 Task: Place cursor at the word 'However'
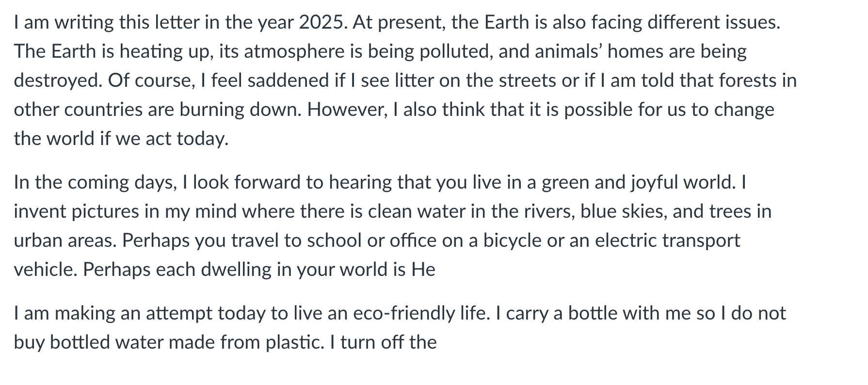(347, 110)
